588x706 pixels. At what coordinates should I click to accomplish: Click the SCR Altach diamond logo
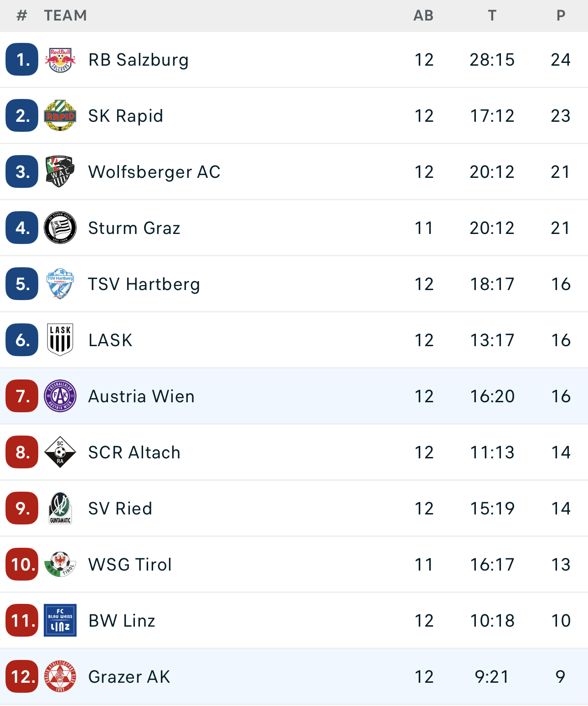click(x=60, y=452)
